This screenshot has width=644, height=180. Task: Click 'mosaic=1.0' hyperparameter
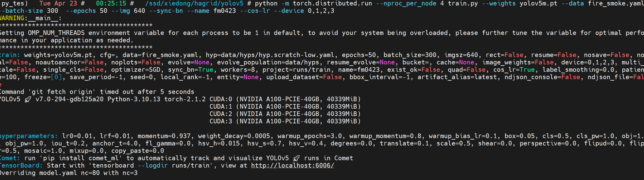coord(43,151)
